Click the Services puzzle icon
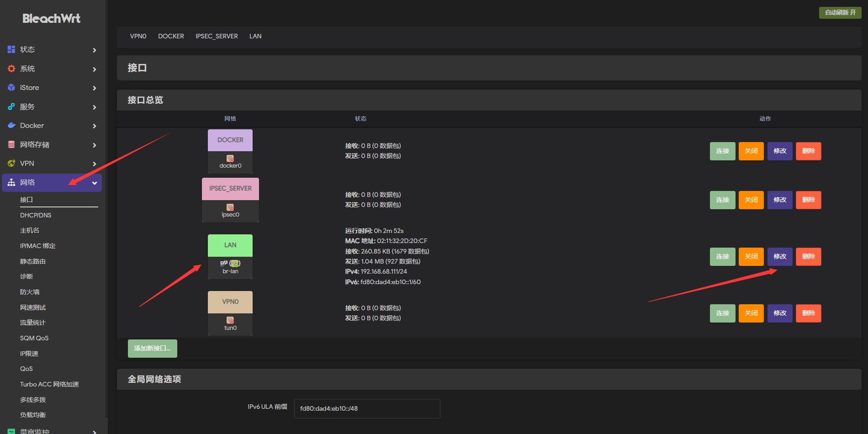The image size is (868, 434). 11,106
